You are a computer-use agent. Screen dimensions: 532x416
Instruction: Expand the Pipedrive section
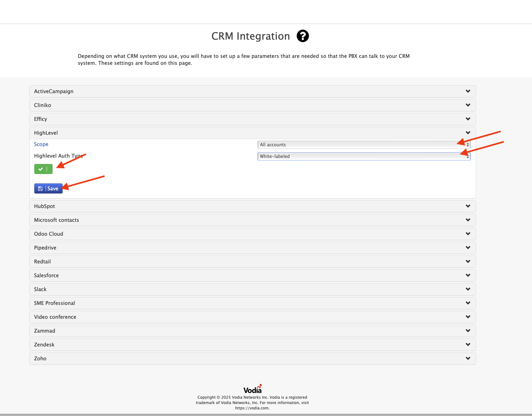click(x=45, y=248)
